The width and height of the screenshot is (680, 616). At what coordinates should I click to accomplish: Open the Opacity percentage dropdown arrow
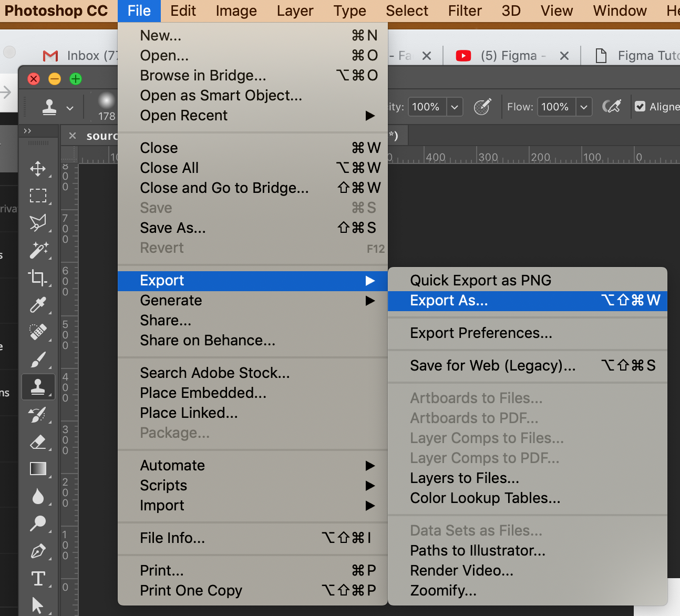(455, 107)
